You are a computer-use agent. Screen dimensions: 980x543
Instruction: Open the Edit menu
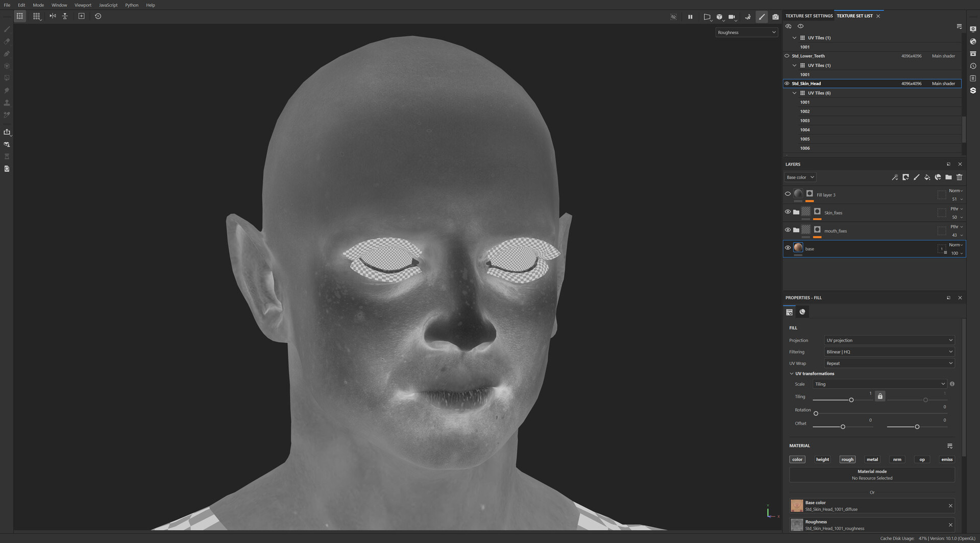[x=21, y=5]
